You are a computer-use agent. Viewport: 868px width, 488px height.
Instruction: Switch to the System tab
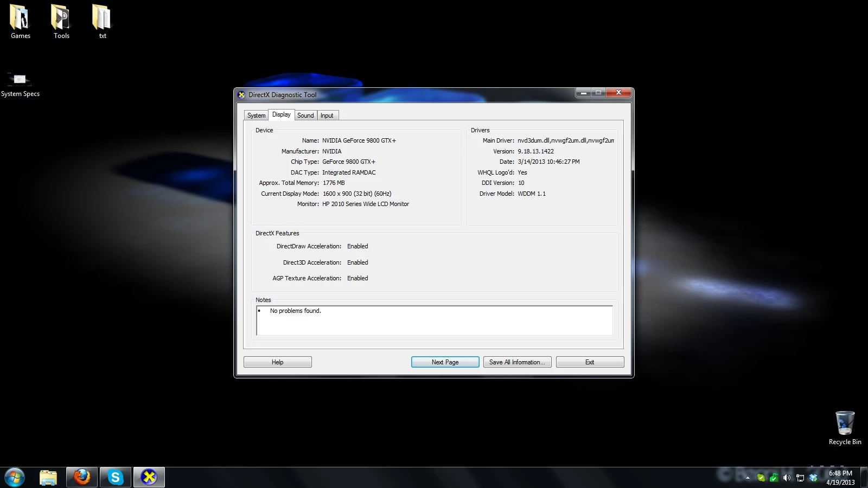coord(256,115)
